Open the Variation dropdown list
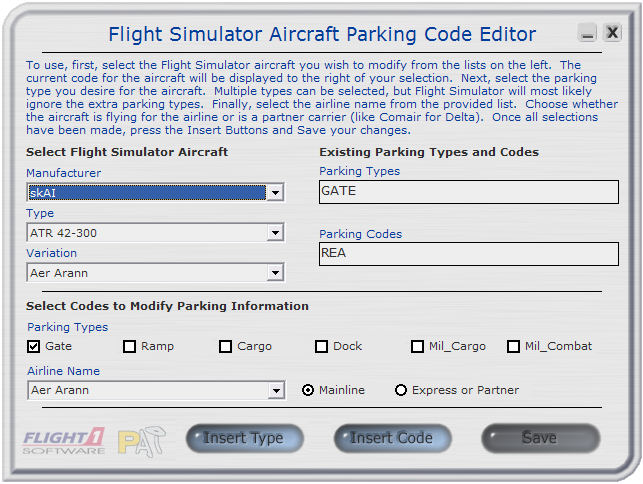The width and height of the screenshot is (643, 484). click(275, 273)
